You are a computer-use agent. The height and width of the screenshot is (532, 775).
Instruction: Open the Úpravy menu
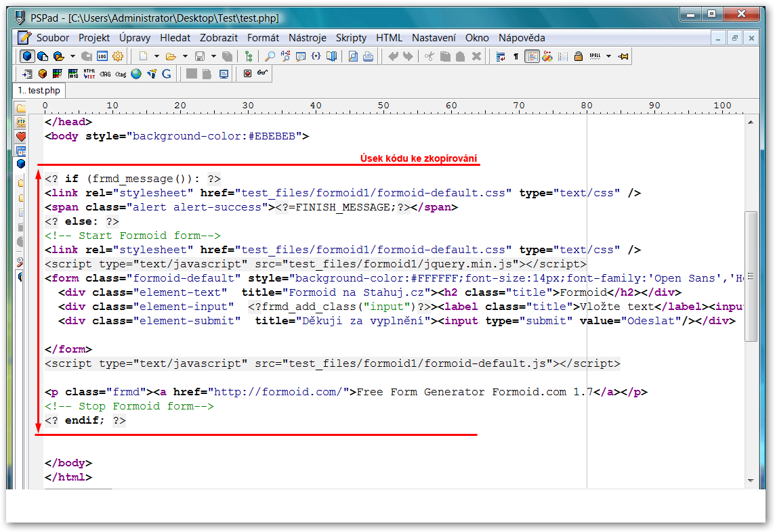(134, 37)
